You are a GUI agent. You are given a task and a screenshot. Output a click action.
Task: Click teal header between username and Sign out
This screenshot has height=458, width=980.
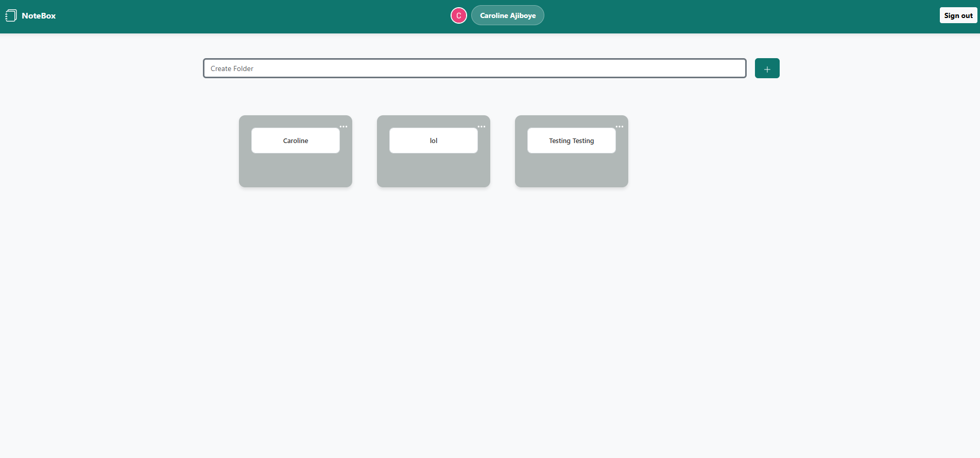pos(742,16)
